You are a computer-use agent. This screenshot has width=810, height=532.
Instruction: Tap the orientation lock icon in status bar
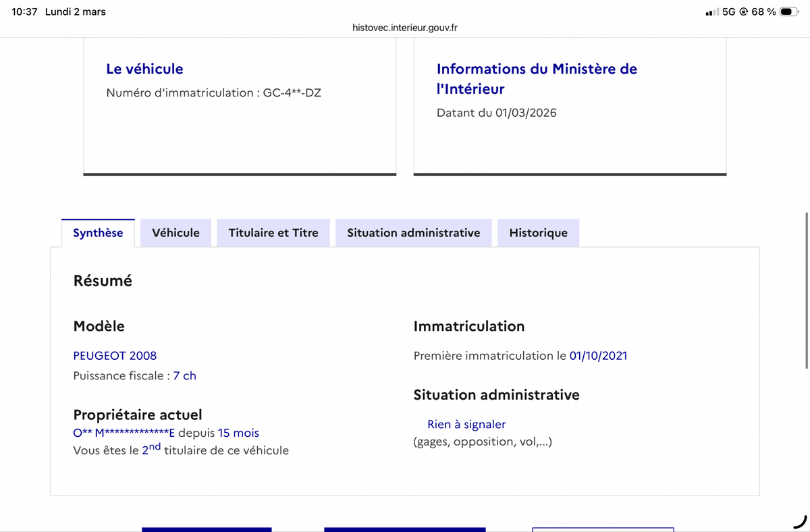tap(744, 11)
